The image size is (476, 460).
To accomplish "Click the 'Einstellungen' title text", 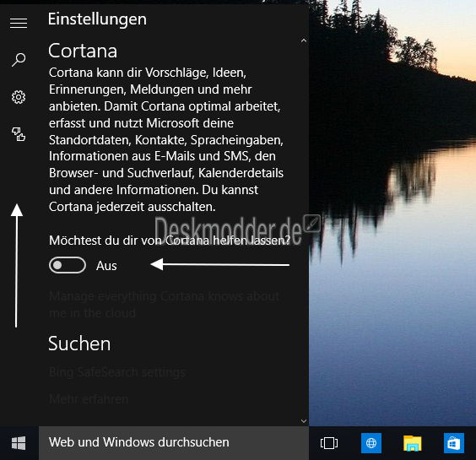I will click(x=97, y=19).
